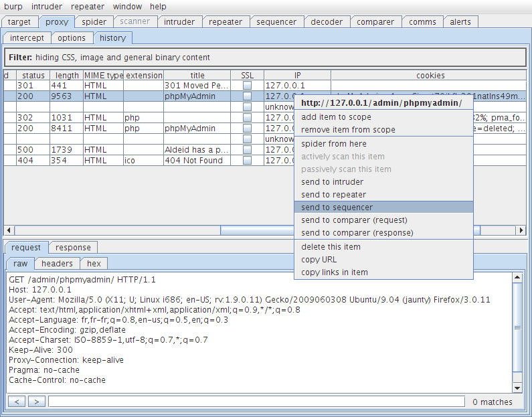Open the burp menu

13,7
